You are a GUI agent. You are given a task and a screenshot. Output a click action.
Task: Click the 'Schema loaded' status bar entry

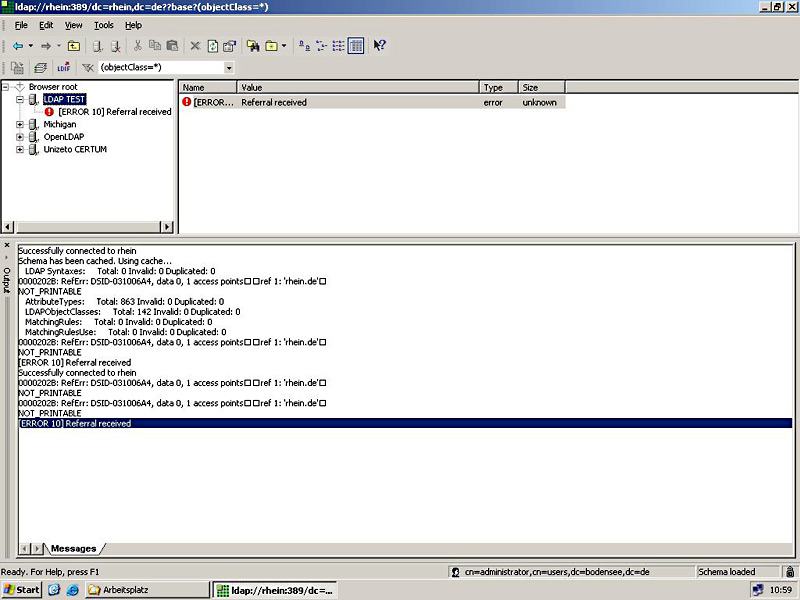(x=727, y=572)
